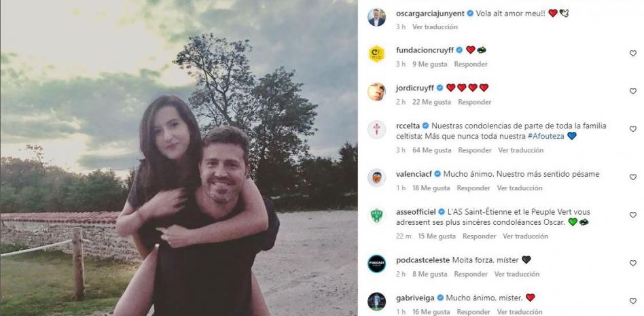
Task: Translate the rccelta comment
Action: (x=521, y=150)
